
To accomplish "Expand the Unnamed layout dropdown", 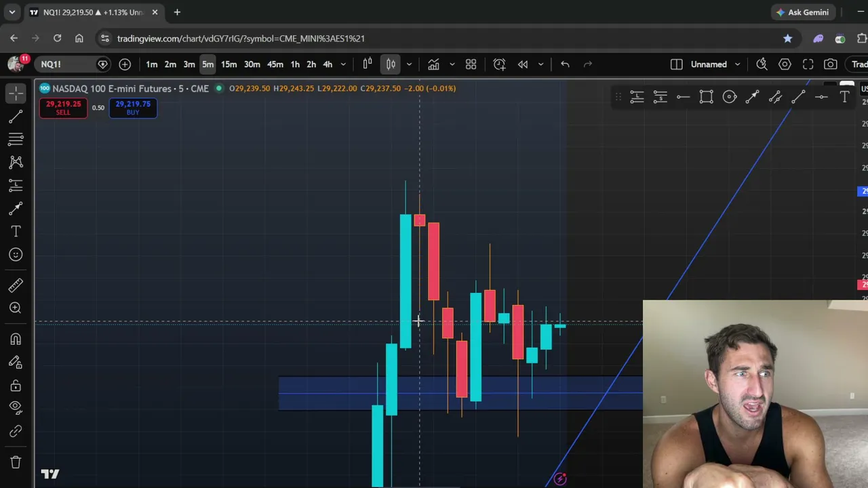I will (738, 64).
